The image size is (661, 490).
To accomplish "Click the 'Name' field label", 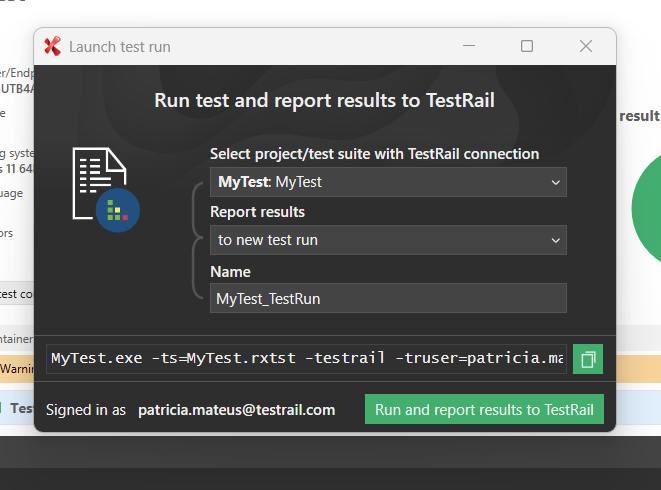I will [230, 271].
